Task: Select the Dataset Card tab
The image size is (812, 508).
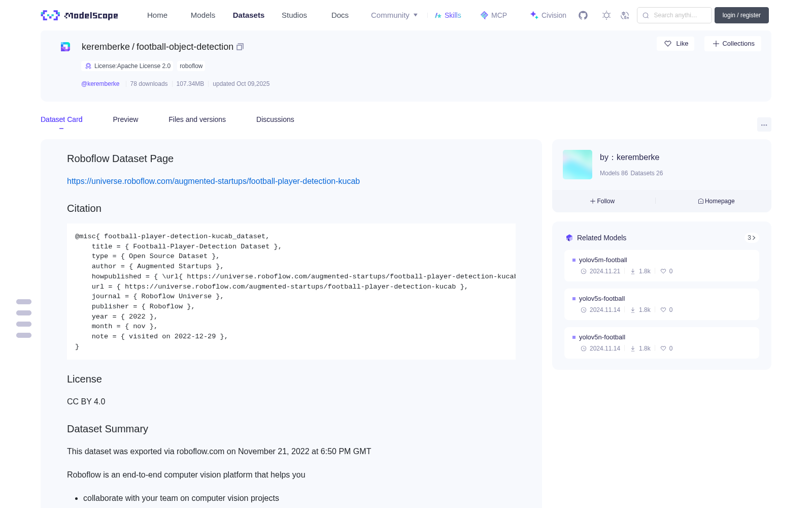Action: 61,119
